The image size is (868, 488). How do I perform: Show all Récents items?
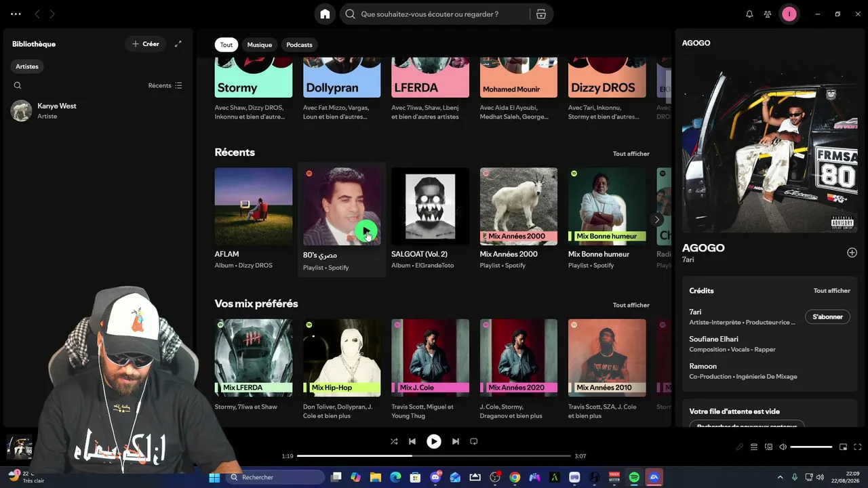pyautogui.click(x=631, y=154)
